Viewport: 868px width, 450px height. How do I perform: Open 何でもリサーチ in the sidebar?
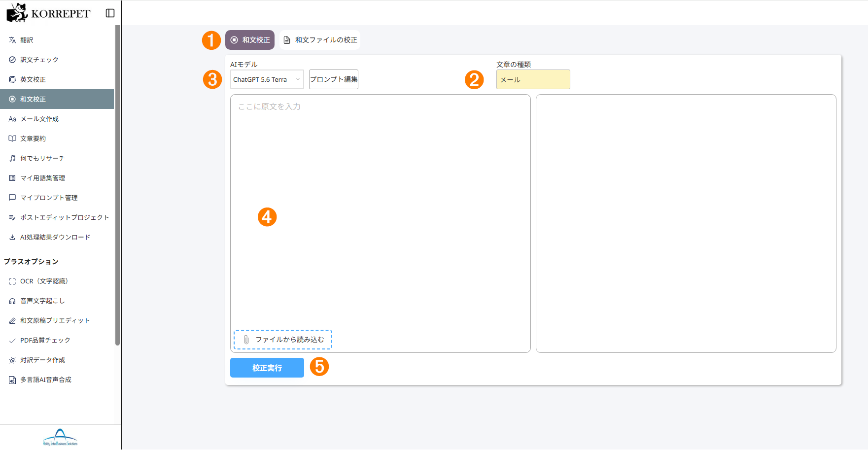point(57,158)
